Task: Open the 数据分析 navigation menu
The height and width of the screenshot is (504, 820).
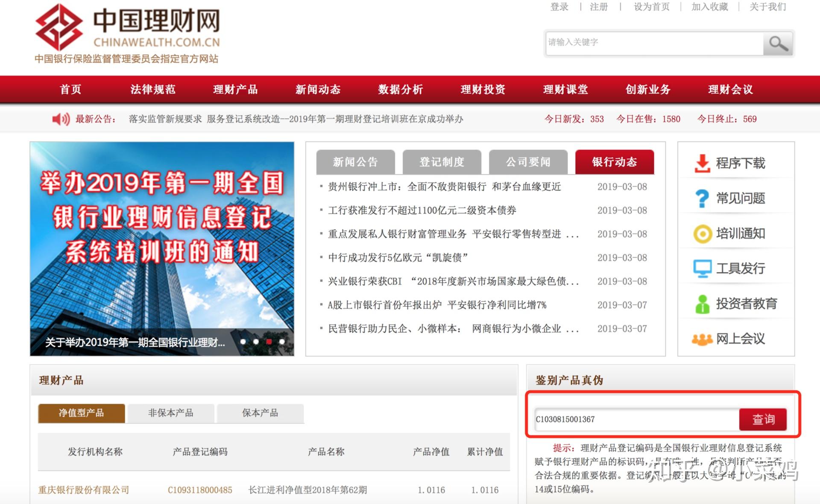Action: [x=400, y=90]
